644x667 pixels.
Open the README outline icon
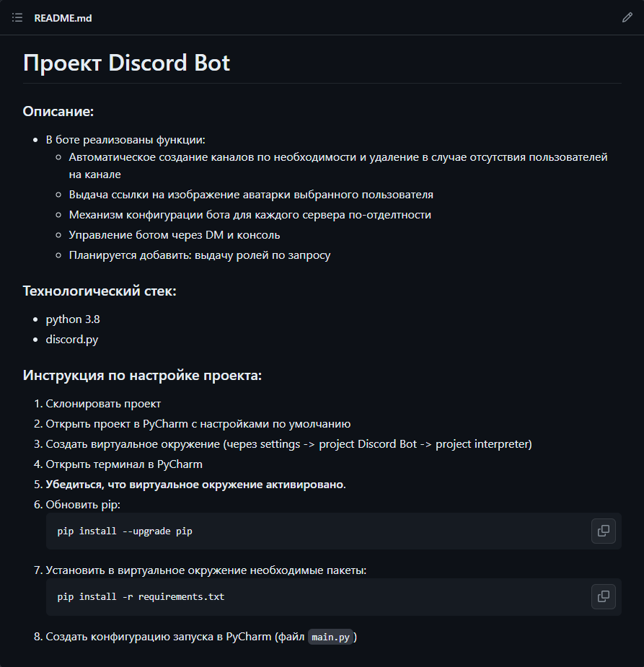pyautogui.click(x=17, y=18)
